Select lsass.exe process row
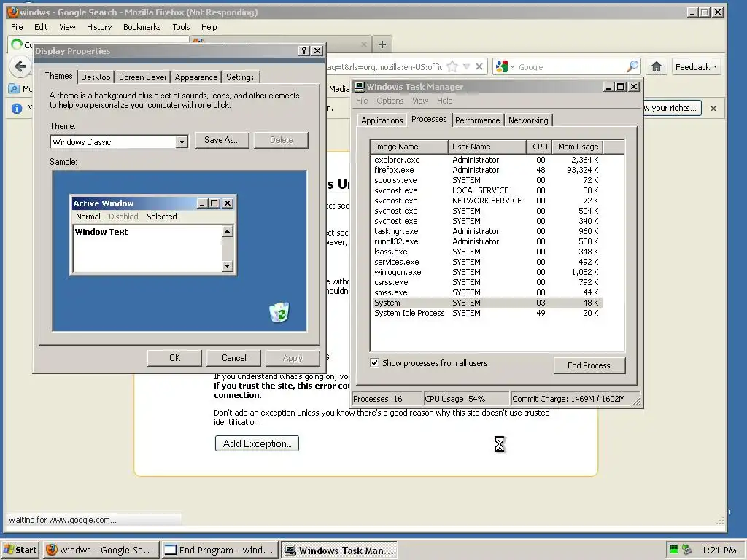This screenshot has height=560, width=747. tap(487, 252)
